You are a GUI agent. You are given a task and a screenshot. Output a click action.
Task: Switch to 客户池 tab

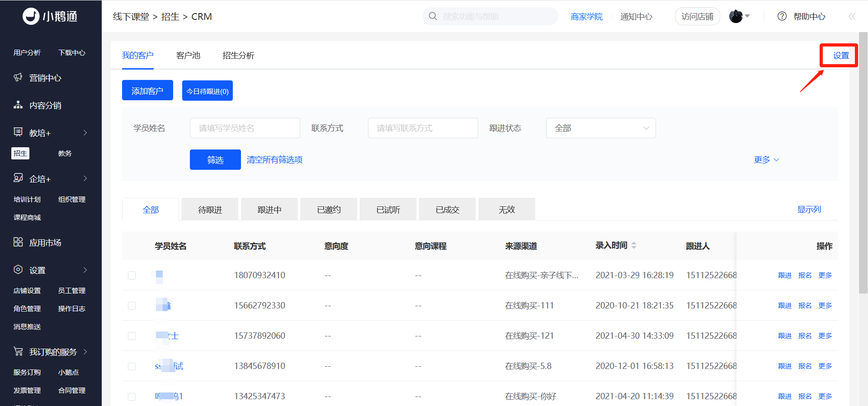pos(188,56)
